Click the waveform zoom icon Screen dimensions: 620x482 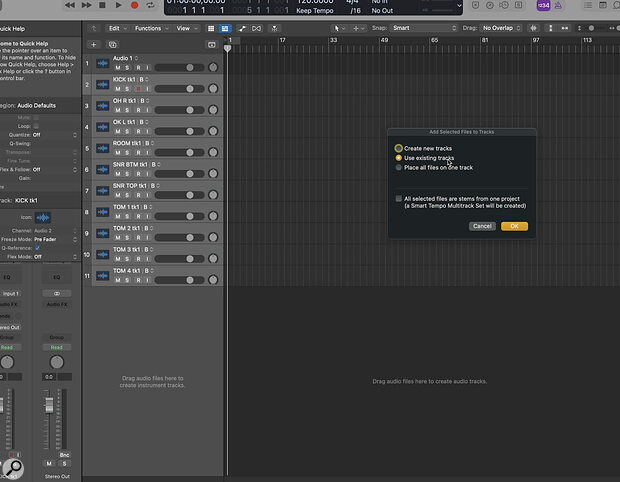533,28
